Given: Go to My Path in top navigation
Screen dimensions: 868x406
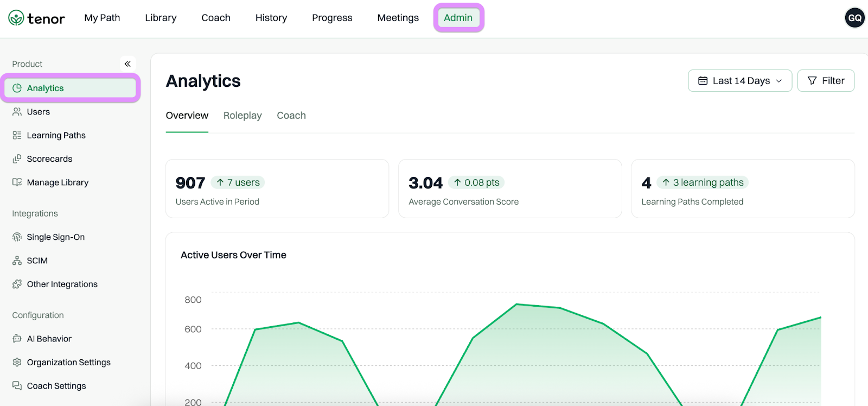Looking at the screenshot, I should click(102, 18).
